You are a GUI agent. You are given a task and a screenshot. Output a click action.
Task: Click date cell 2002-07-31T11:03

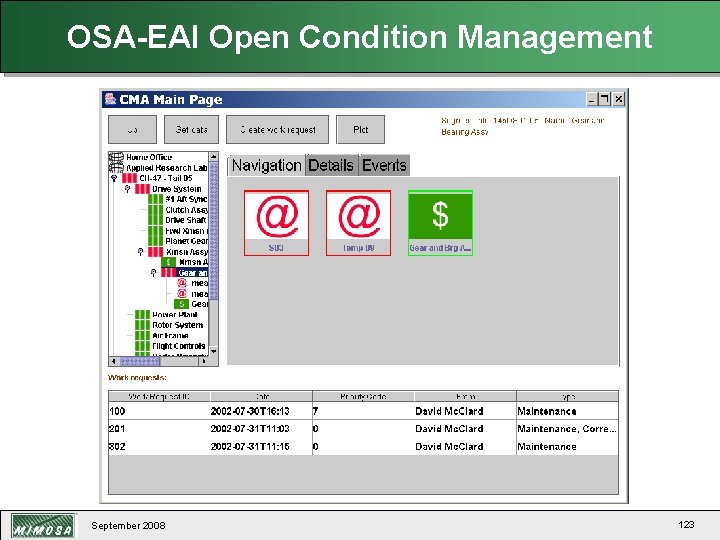coord(261,428)
